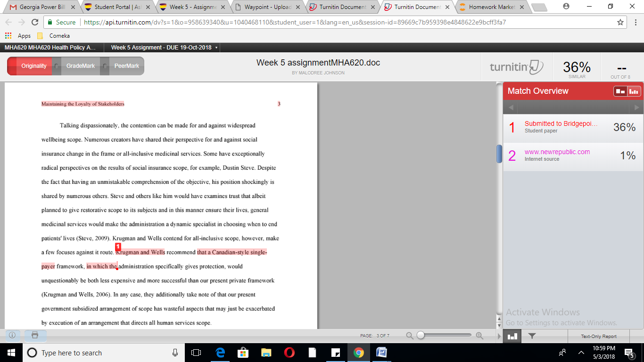Open the Text-Only Report
644x362 pixels.
[x=599, y=336]
